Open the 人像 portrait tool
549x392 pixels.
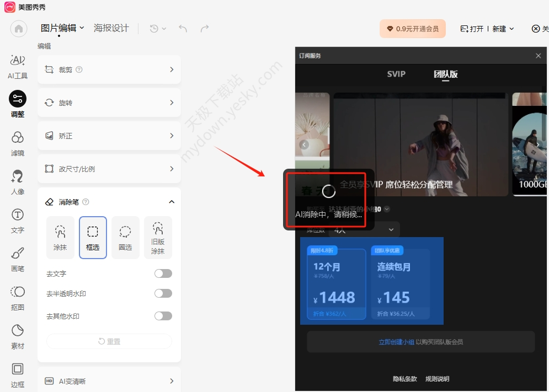click(18, 182)
